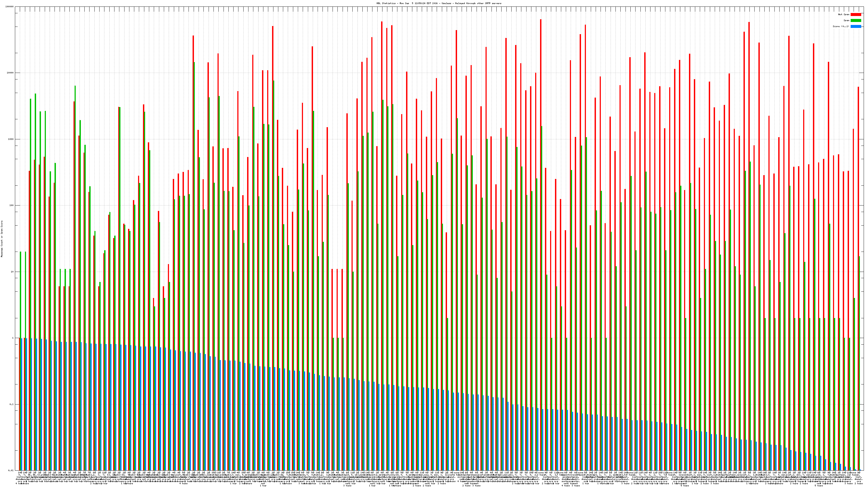Click the 0.1 y-axis tick label
This screenshot has height=488, width=868.
point(12,404)
